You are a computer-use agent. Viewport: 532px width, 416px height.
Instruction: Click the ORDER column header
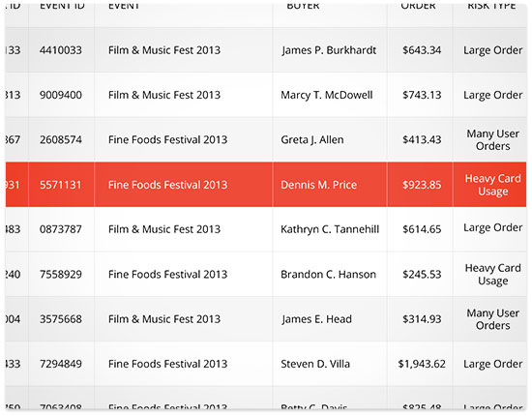[x=418, y=6]
